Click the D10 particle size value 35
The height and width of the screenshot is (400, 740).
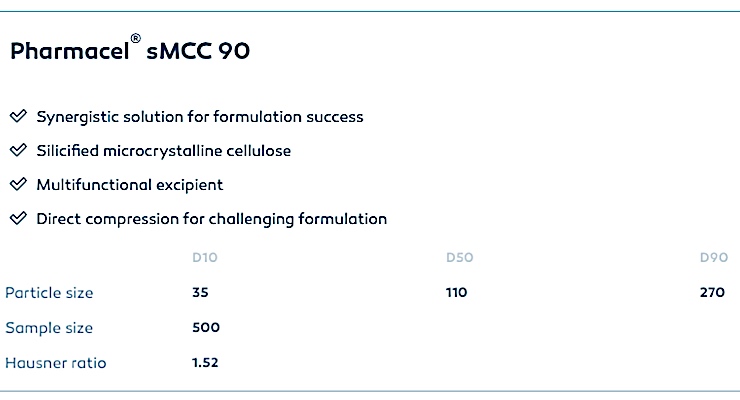coord(200,293)
